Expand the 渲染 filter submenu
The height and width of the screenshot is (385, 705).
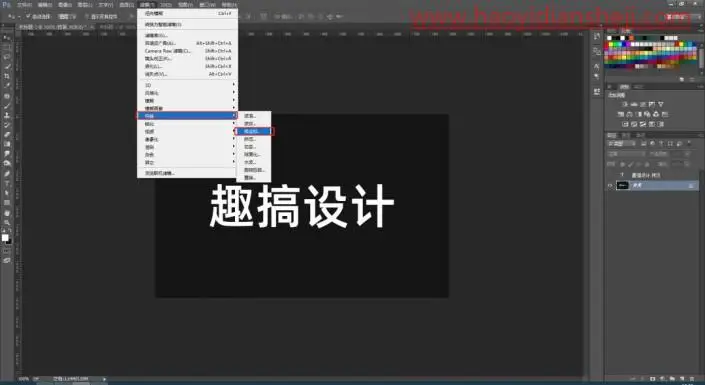(x=187, y=147)
